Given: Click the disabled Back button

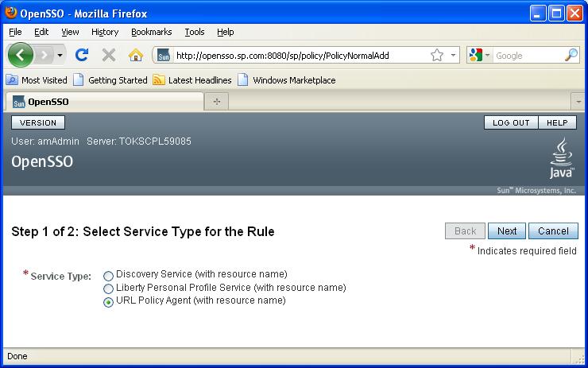Looking at the screenshot, I should pos(465,230).
